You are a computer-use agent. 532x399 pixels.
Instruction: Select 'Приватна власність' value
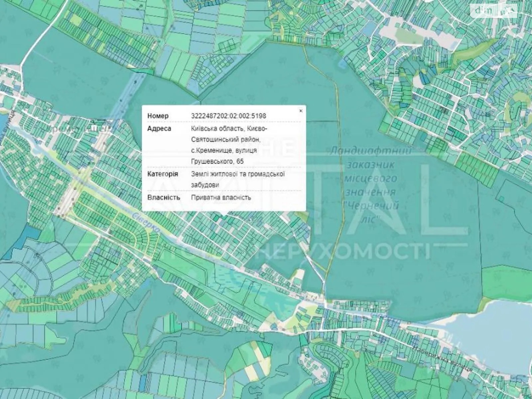click(x=221, y=198)
